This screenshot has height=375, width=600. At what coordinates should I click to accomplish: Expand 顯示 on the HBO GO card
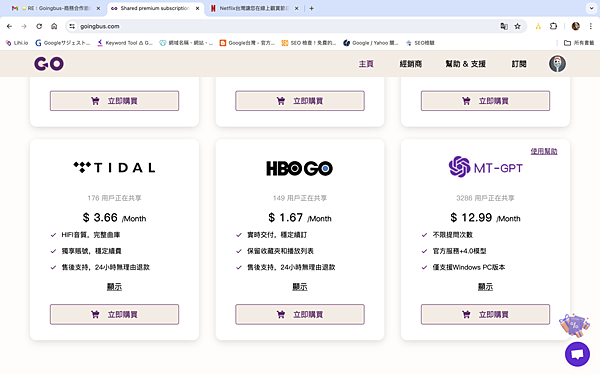300,286
